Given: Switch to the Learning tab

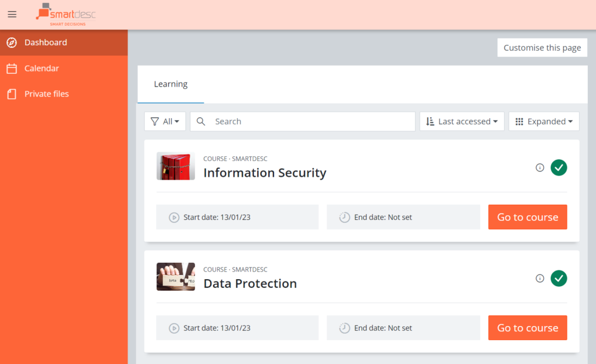Looking at the screenshot, I should 170,84.
